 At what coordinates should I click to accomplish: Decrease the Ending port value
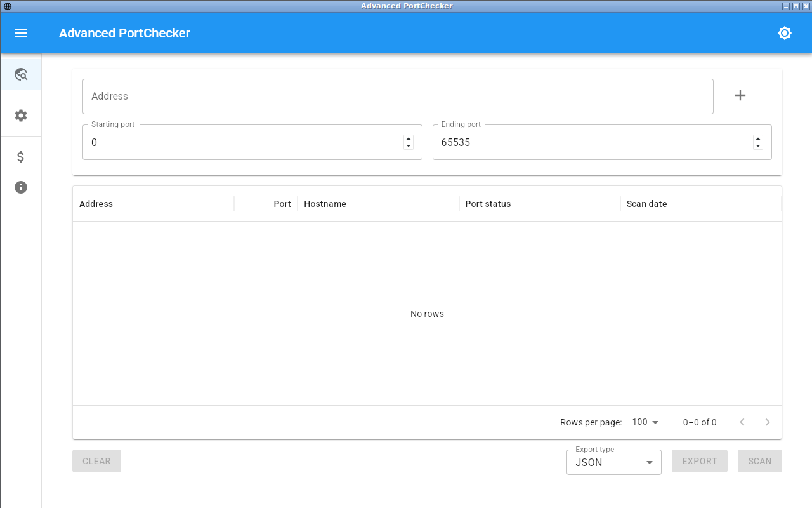click(758, 146)
